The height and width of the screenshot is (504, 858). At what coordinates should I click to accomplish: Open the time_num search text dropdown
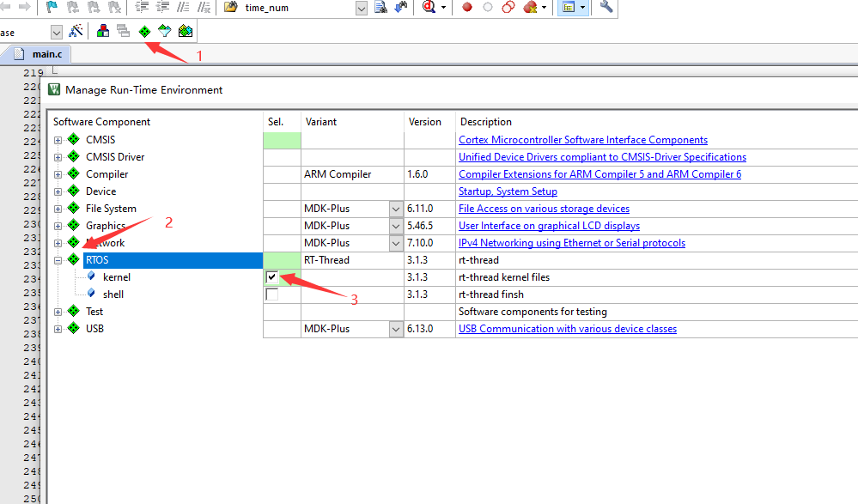coord(361,9)
